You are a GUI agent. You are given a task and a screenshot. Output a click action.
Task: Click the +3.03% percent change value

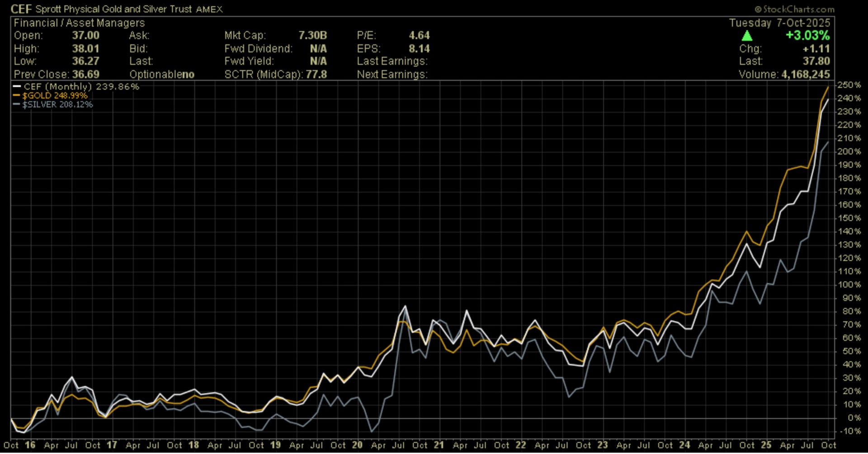(x=807, y=36)
